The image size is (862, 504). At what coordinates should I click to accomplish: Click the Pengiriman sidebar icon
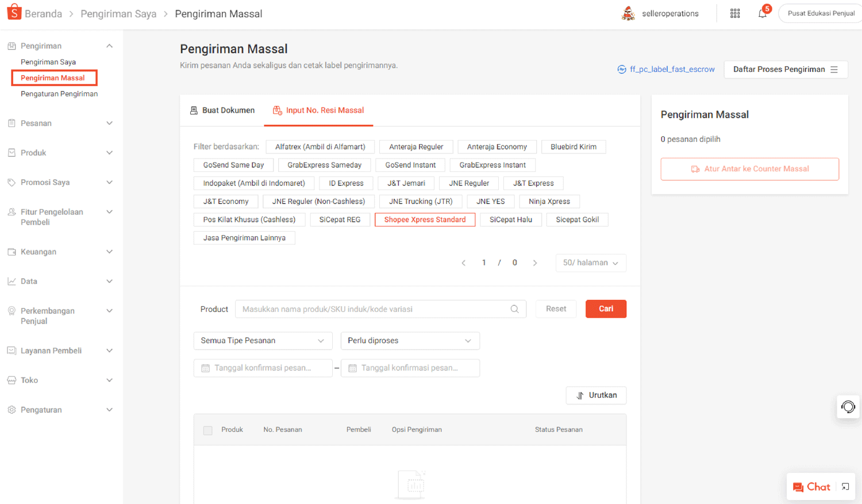(11, 46)
